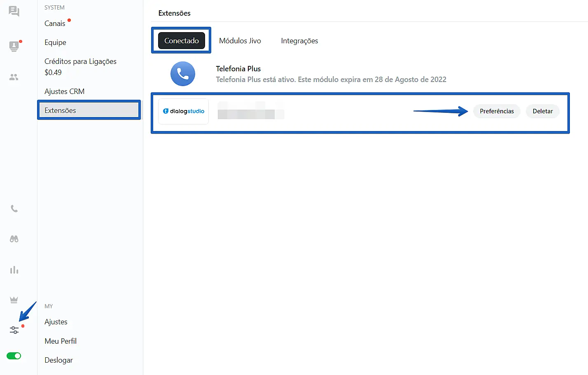Viewport: 588px width, 375px height.
Task: Click the Preferências button for dialogstudio
Action: click(497, 111)
